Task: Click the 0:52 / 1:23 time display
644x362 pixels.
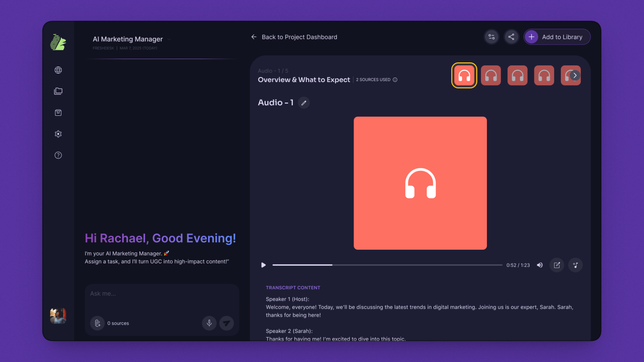Action: tap(518, 265)
